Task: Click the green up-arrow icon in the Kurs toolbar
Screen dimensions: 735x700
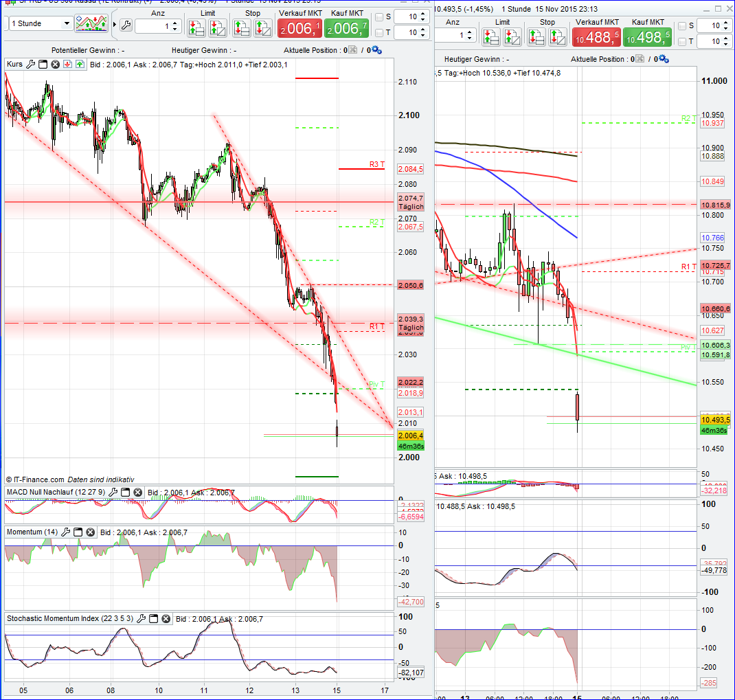Action: (x=80, y=64)
